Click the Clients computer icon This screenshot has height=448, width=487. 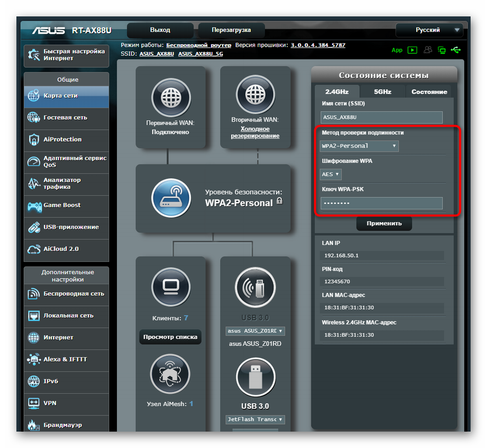(x=171, y=287)
